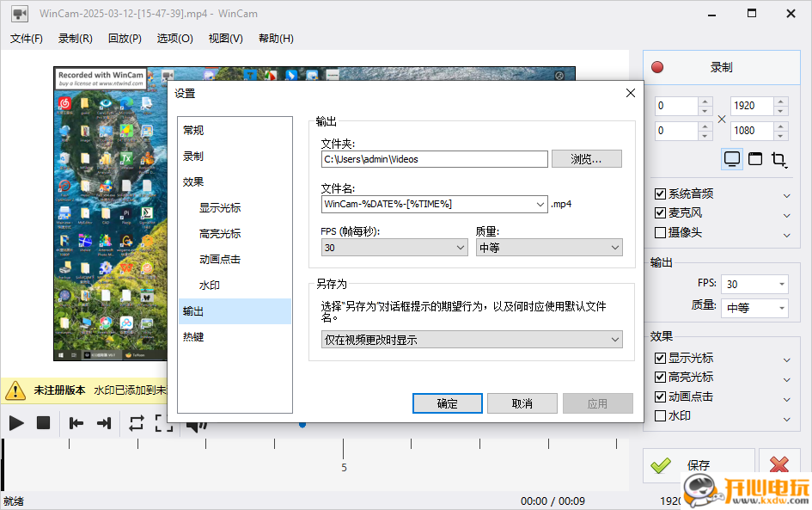This screenshot has width=812, height=510.
Task: Toggle the loop playback icon
Action: coord(136,422)
